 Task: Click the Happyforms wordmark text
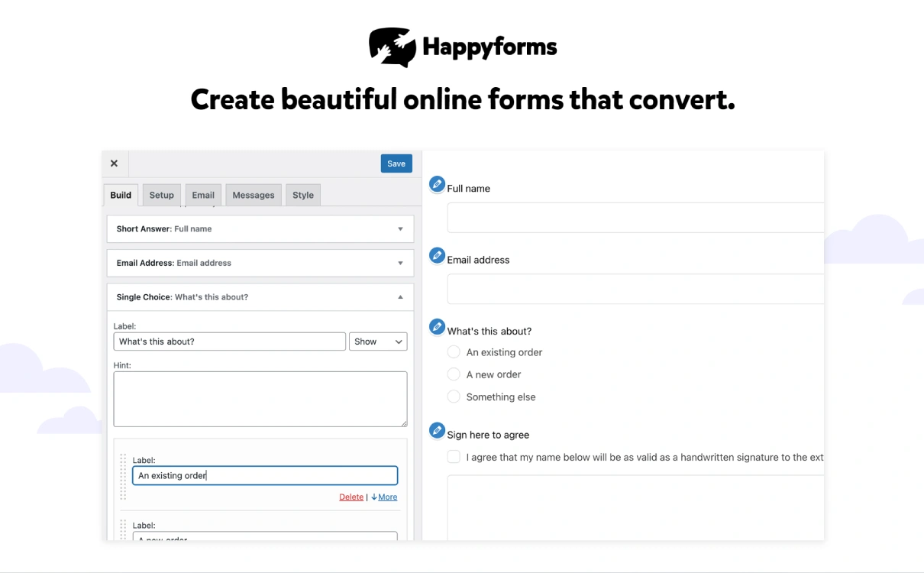tap(489, 48)
